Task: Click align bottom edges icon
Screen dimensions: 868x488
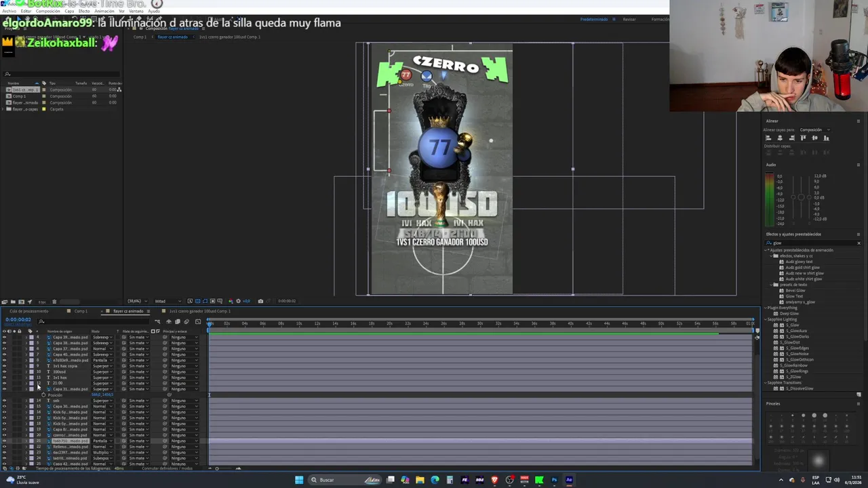Action: 826,138
